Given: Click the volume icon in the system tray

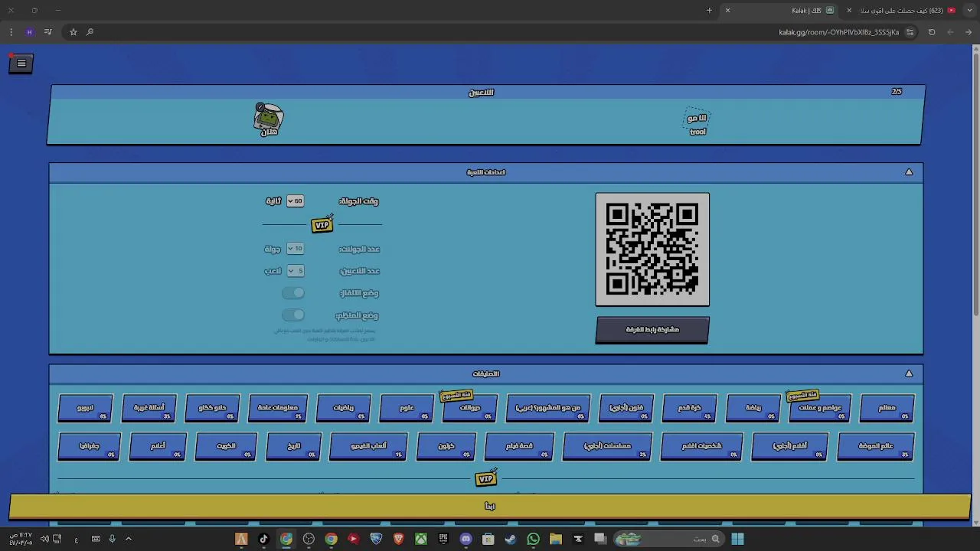Looking at the screenshot, I should (44, 539).
